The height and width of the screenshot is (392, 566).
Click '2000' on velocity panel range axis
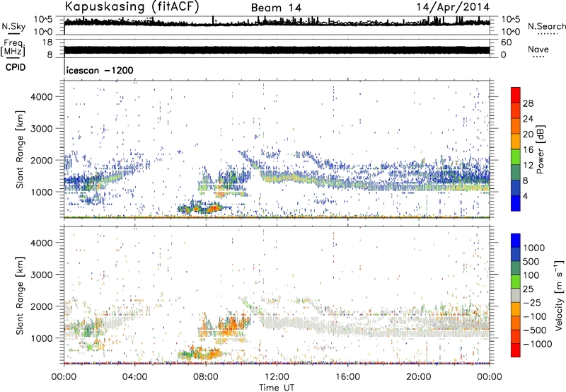42,306
